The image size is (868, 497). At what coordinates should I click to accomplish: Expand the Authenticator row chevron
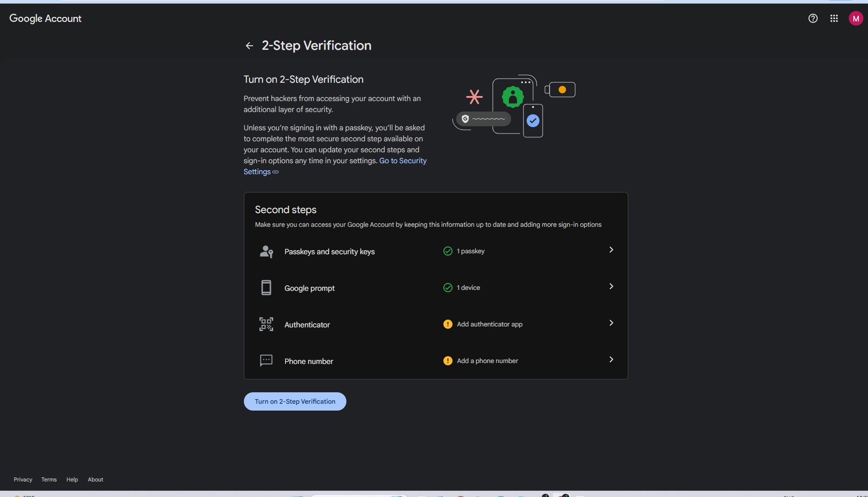(x=611, y=323)
